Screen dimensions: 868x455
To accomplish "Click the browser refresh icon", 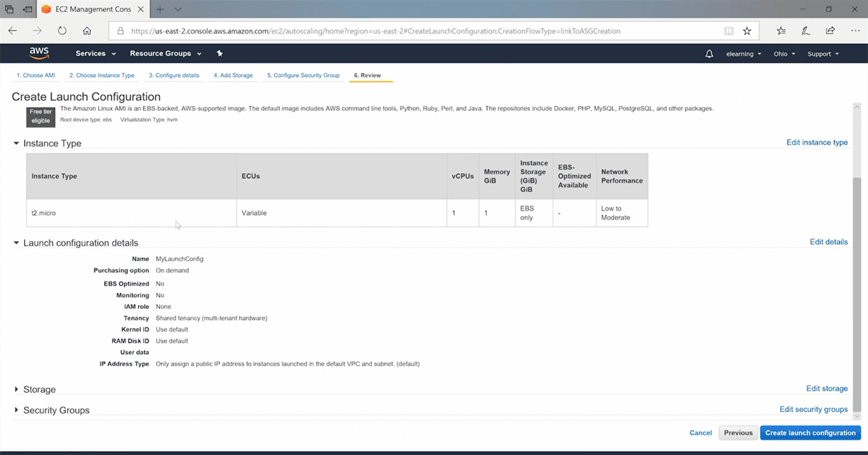I will pos(62,30).
